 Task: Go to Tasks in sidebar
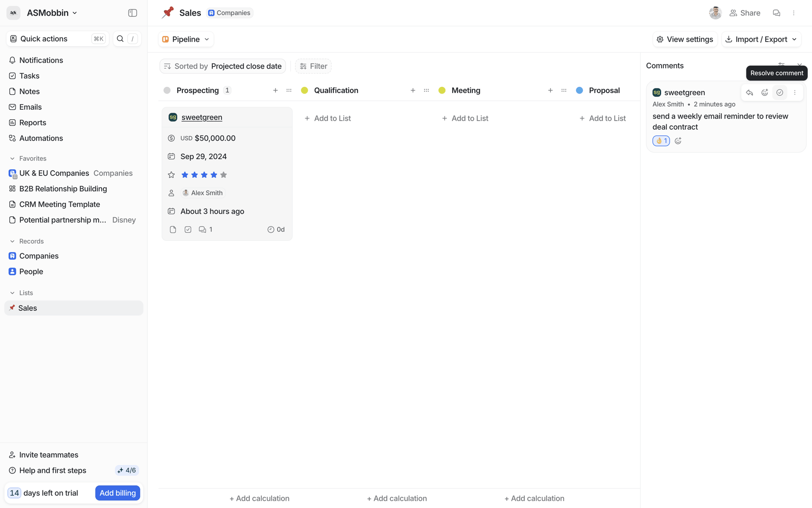(74, 76)
